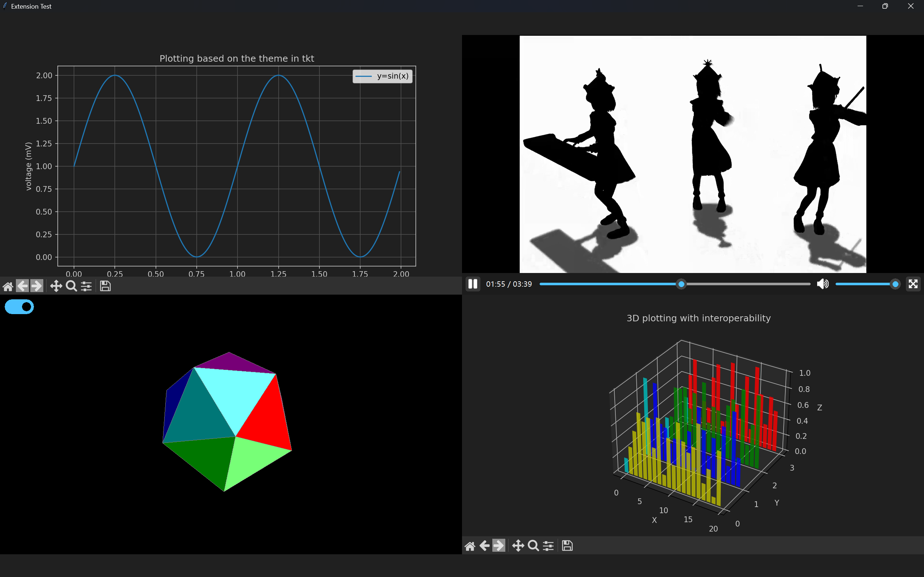Click Forward arrow in sine plot toolbar
Image resolution: width=924 pixels, height=577 pixels.
click(x=37, y=286)
